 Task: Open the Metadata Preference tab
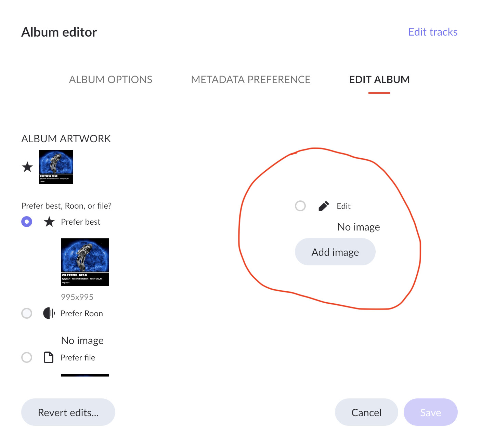tap(250, 80)
